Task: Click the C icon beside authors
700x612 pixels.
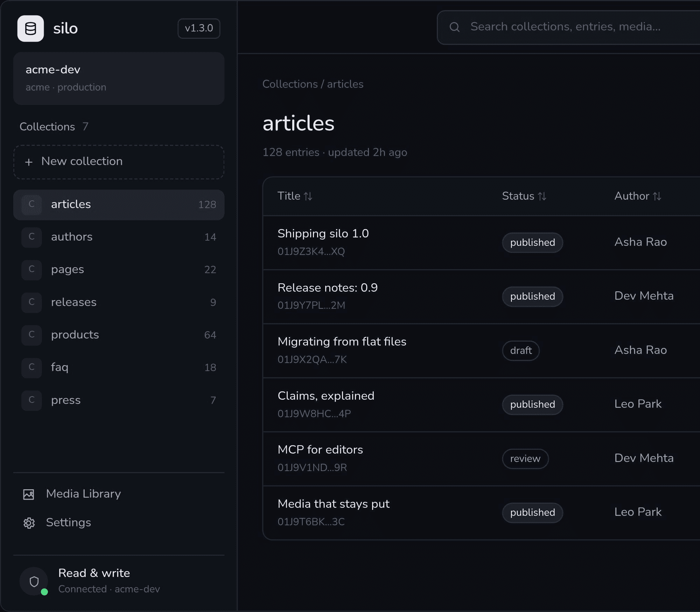Action: [x=31, y=237]
